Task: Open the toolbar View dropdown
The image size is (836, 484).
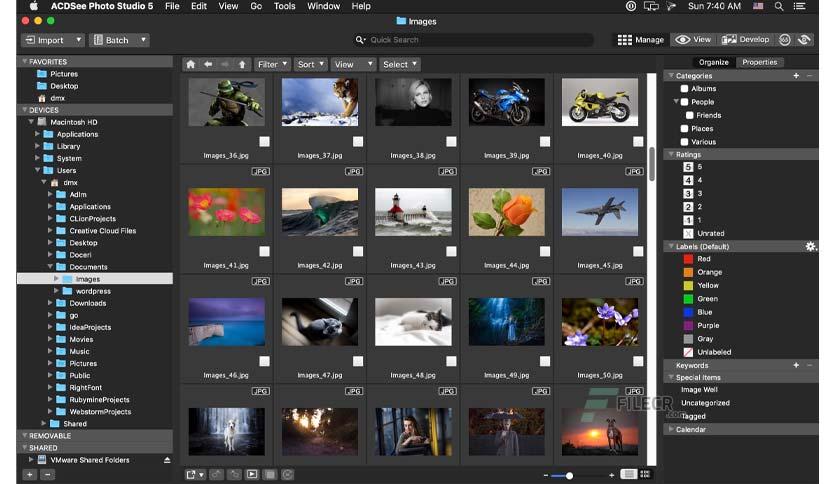Action: coord(353,64)
